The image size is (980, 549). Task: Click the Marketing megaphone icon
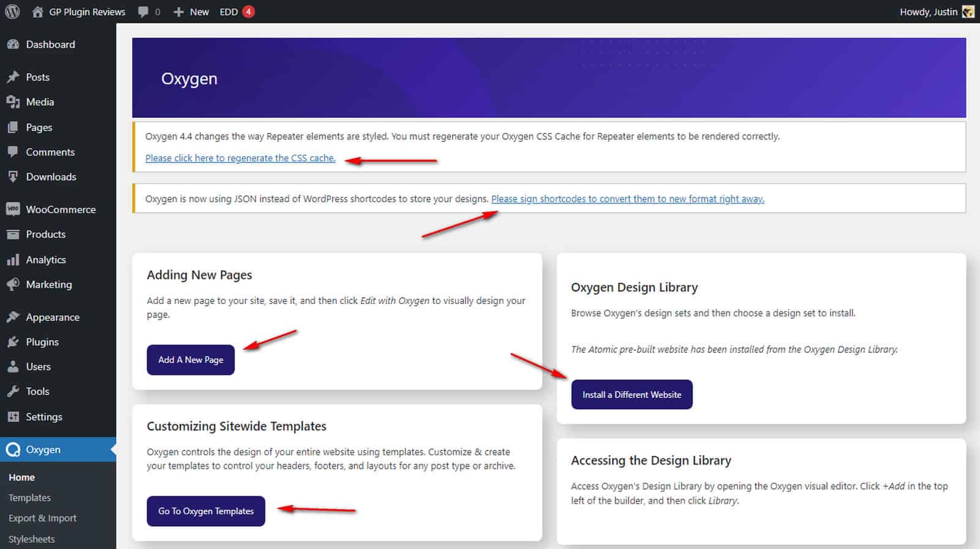click(13, 284)
